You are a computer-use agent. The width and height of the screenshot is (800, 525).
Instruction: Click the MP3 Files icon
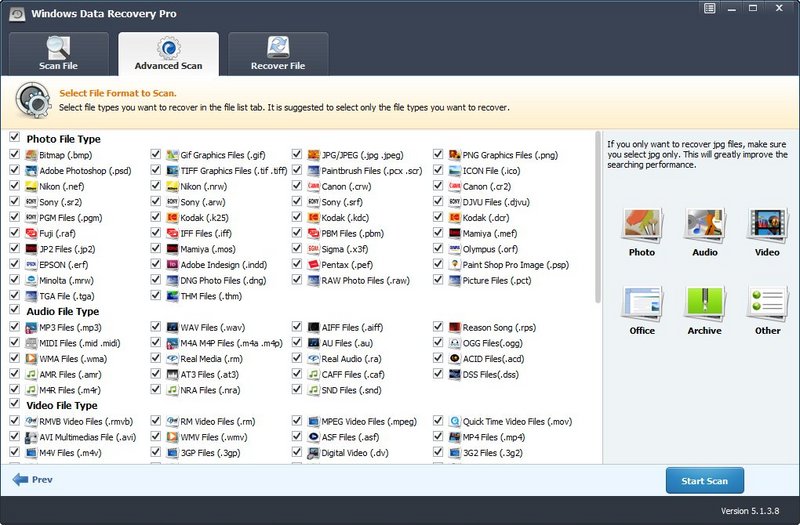coord(31,328)
